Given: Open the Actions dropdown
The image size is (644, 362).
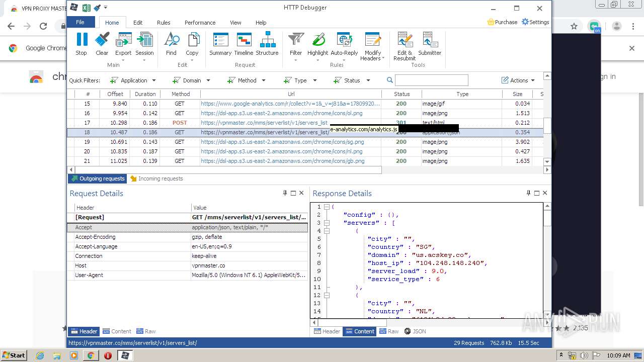Looking at the screenshot, I should pos(518,80).
